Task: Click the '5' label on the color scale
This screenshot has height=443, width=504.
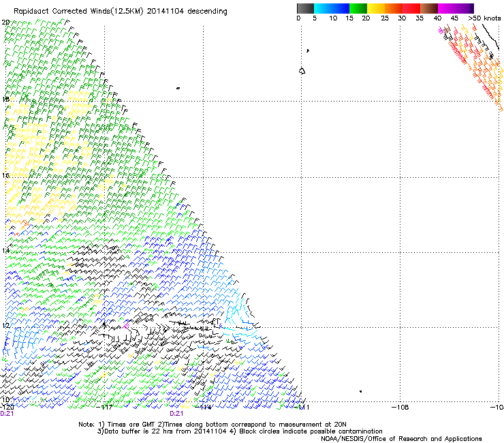Action: (315, 18)
